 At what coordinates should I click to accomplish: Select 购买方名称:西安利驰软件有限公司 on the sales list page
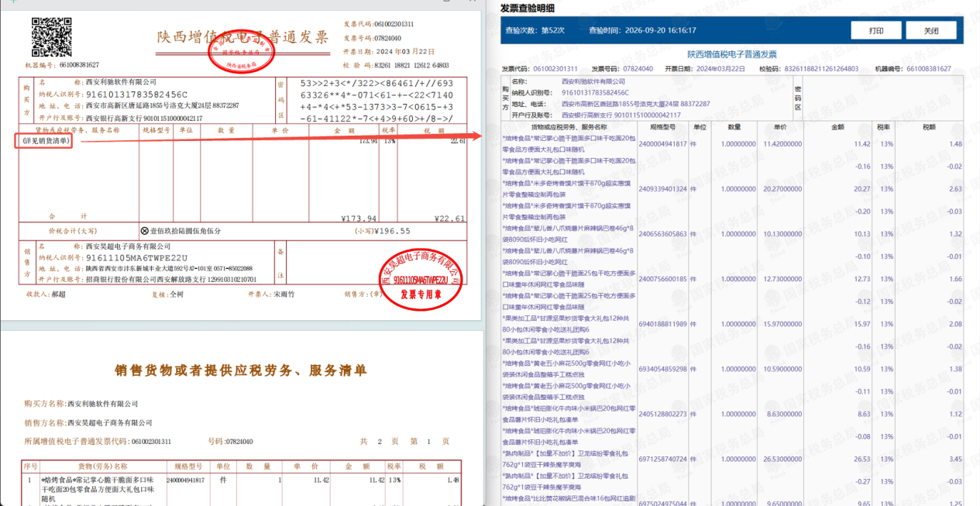click(x=81, y=404)
